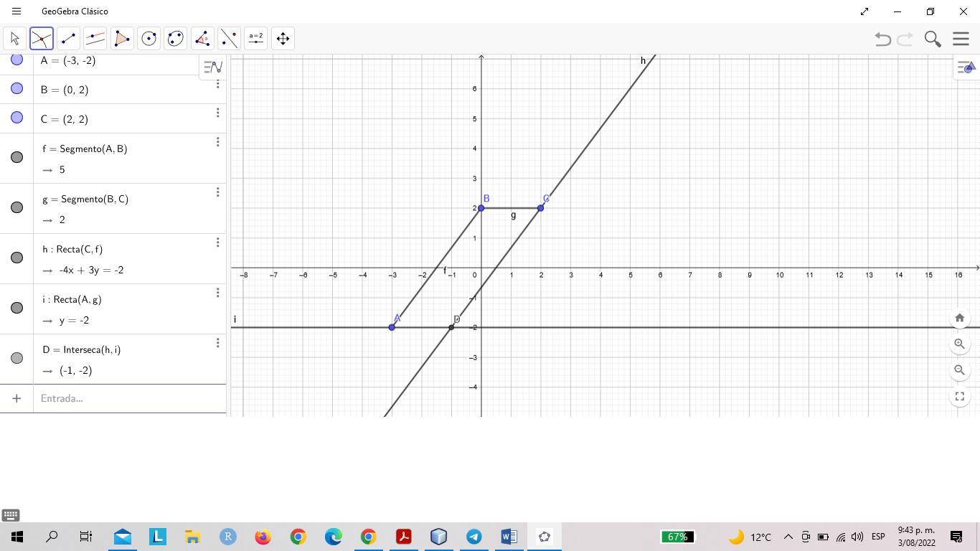Reset graph to standard home view
This screenshot has height=551, width=980.
click(x=960, y=318)
